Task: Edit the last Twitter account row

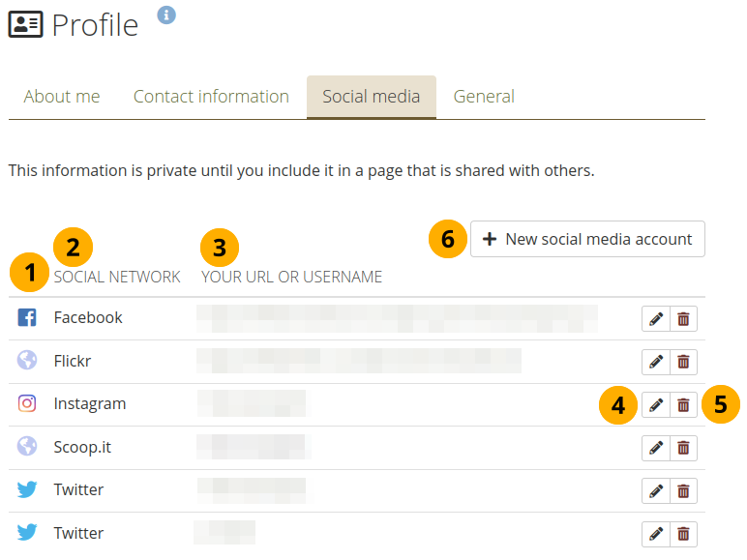Action: (656, 533)
